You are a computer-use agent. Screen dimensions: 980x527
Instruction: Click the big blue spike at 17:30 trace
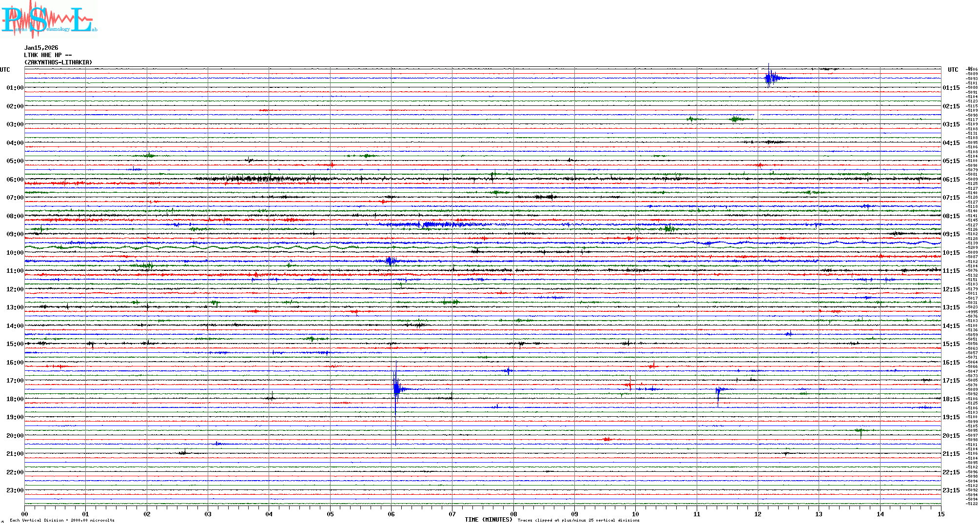coord(396,388)
